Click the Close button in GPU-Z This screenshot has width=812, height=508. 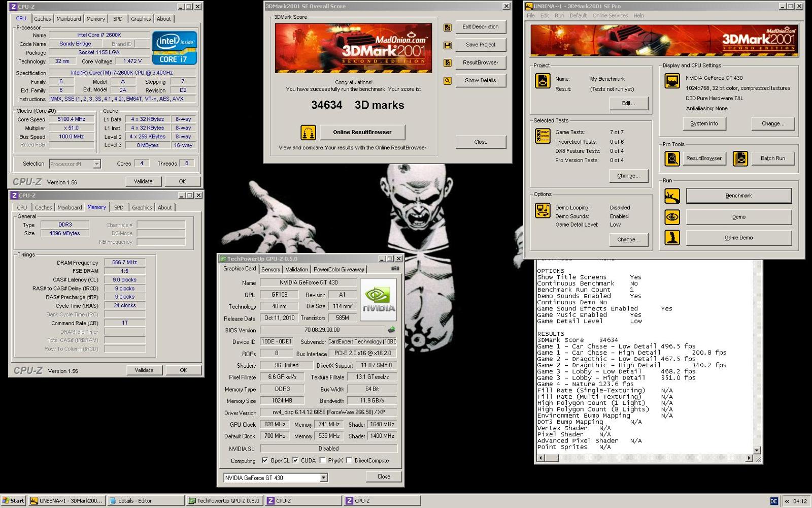tap(384, 477)
